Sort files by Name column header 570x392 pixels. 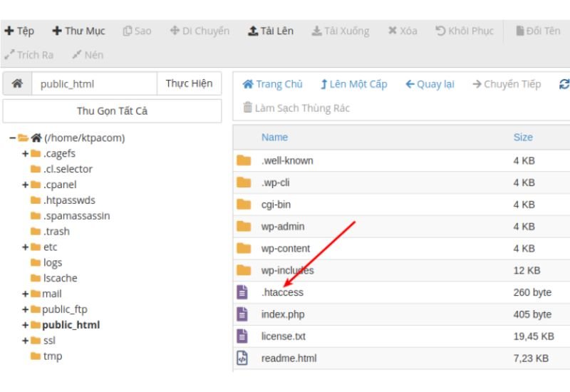pyautogui.click(x=274, y=137)
